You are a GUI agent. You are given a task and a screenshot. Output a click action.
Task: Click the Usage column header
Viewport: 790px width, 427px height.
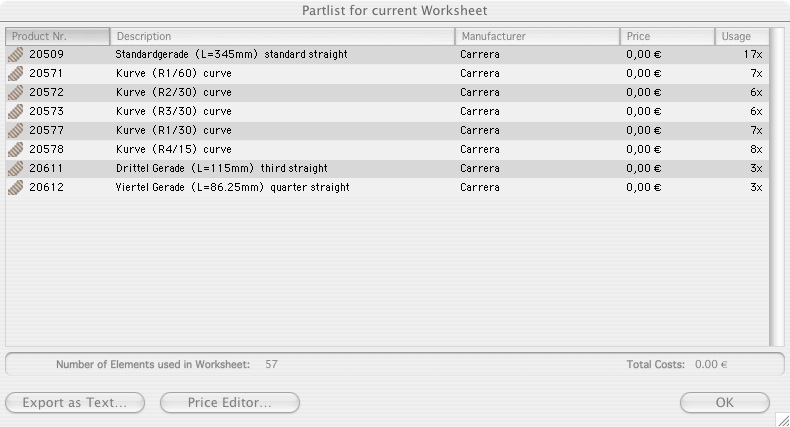[x=740, y=37]
